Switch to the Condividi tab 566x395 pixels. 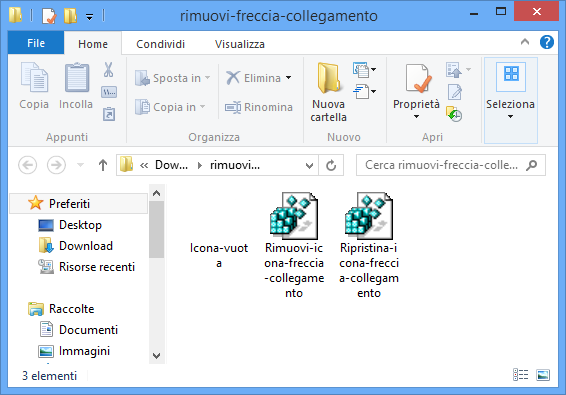tap(160, 44)
